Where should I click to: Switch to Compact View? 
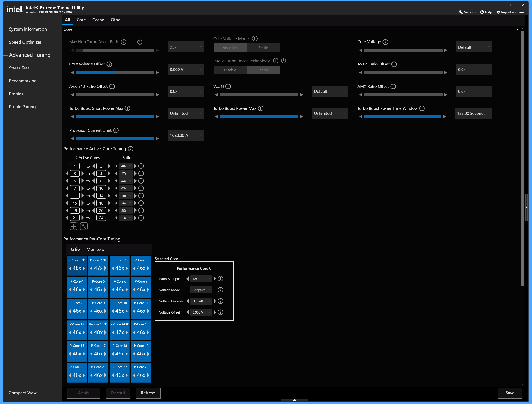coord(23,393)
